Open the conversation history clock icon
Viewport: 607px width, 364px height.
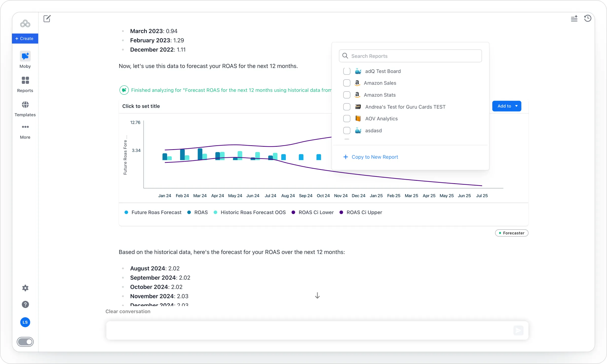[588, 18]
